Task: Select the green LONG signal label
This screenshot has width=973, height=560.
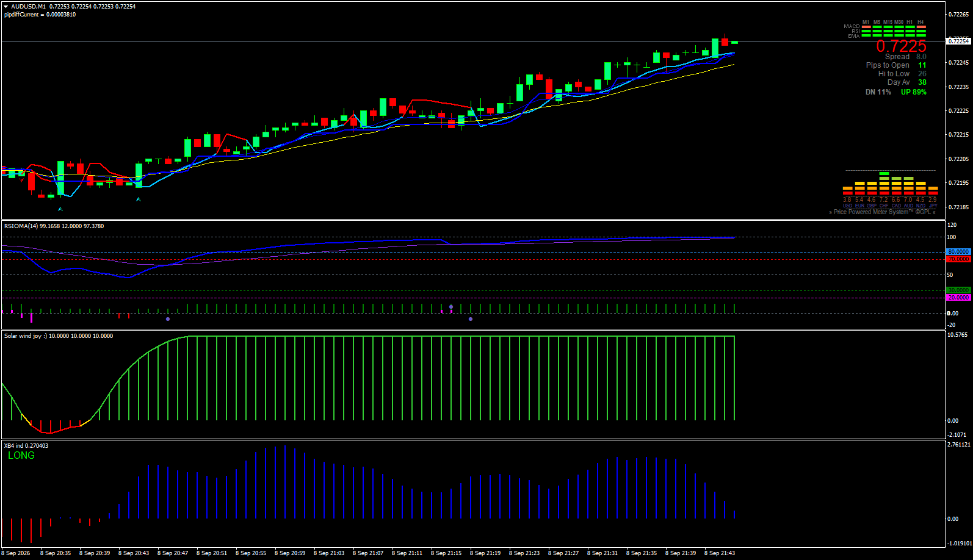Action: pos(21,456)
